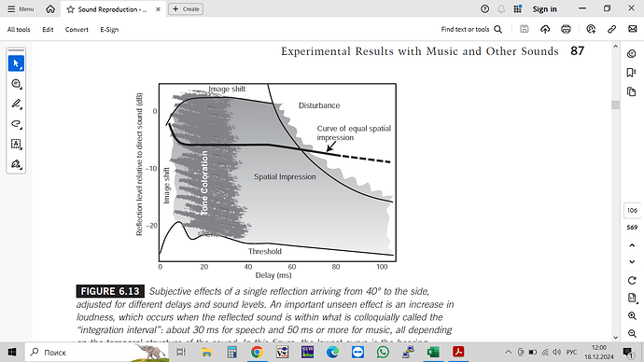This screenshot has width=644, height=362.
Task: Open the E-Sign menu
Action: 109,30
